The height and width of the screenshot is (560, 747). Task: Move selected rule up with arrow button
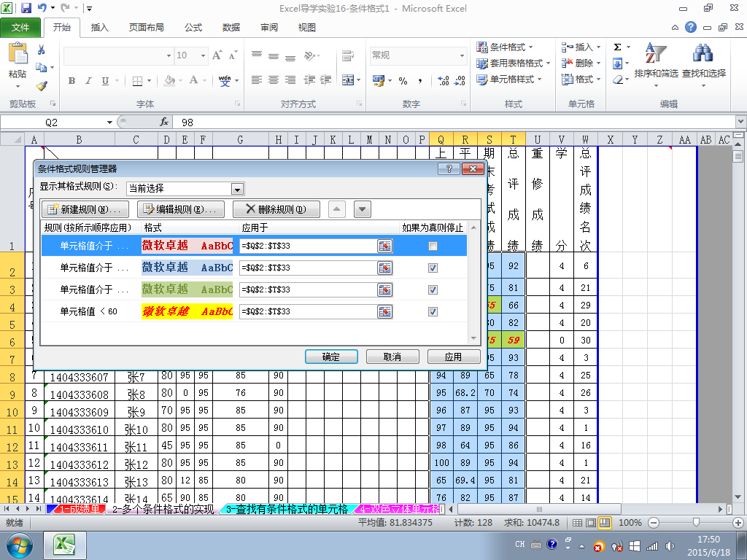click(337, 209)
